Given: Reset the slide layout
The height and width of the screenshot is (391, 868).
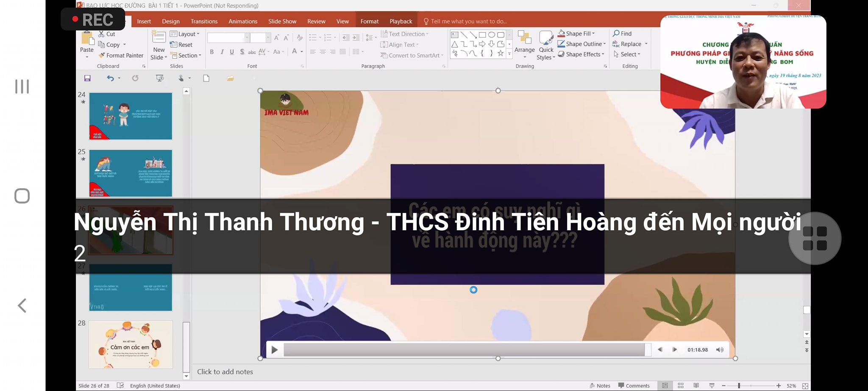Looking at the screenshot, I should tap(181, 45).
